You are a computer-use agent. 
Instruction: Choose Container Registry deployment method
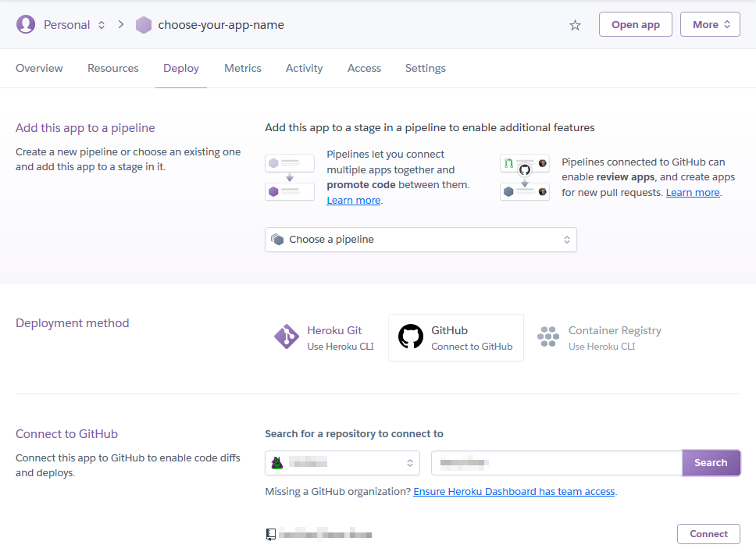(x=599, y=337)
